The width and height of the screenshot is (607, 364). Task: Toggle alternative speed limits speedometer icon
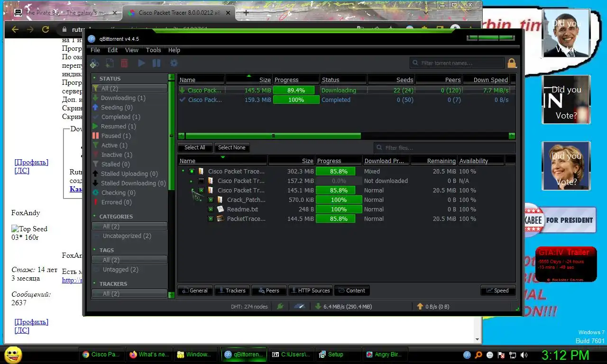(x=299, y=307)
